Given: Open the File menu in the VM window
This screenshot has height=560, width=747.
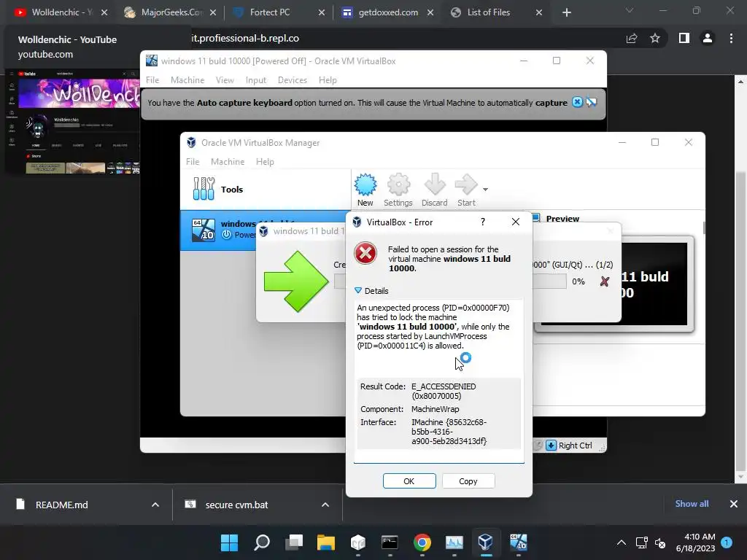Looking at the screenshot, I should 152,80.
